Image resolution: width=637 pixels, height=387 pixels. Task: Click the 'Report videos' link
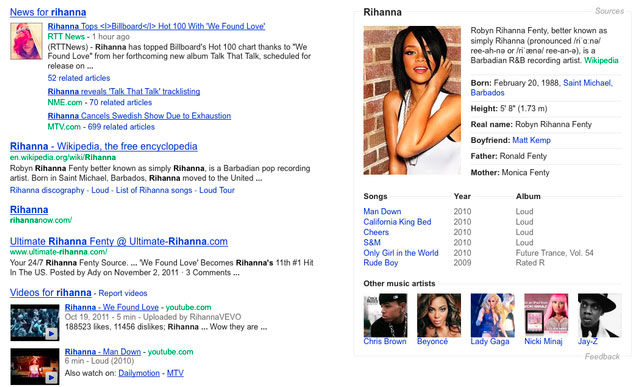tap(123, 293)
